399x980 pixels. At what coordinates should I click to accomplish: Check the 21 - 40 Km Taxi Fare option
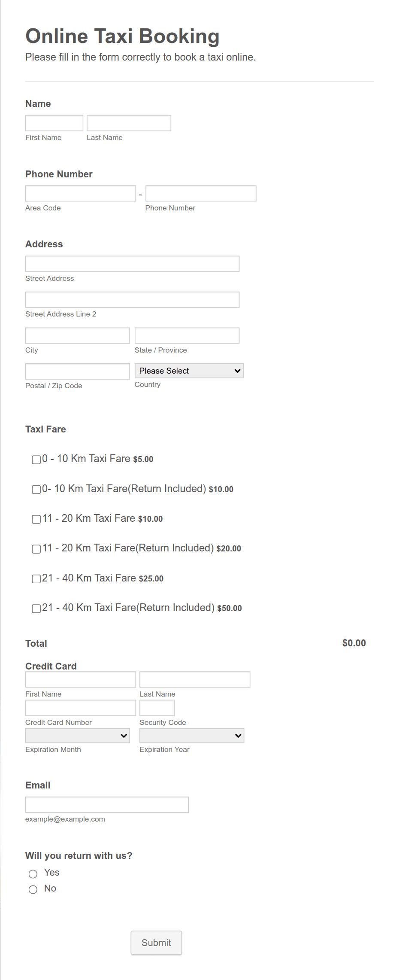(x=36, y=579)
